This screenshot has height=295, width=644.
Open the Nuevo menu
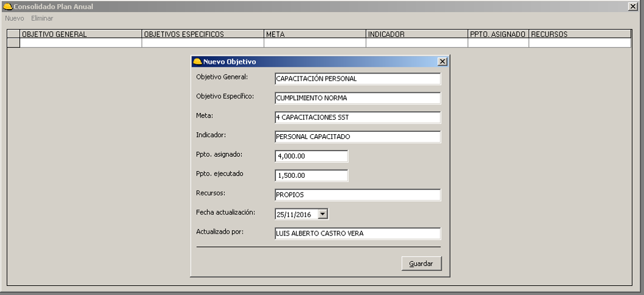pos(15,18)
